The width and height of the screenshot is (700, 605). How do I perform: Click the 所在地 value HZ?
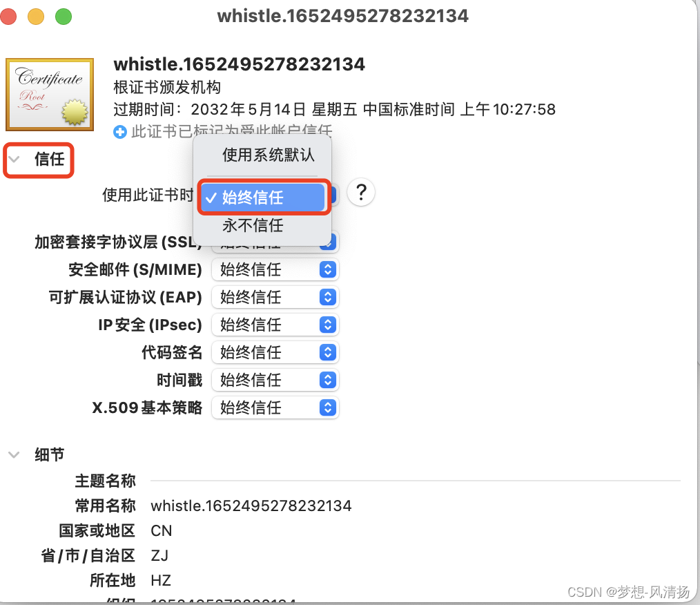pyautogui.click(x=161, y=580)
